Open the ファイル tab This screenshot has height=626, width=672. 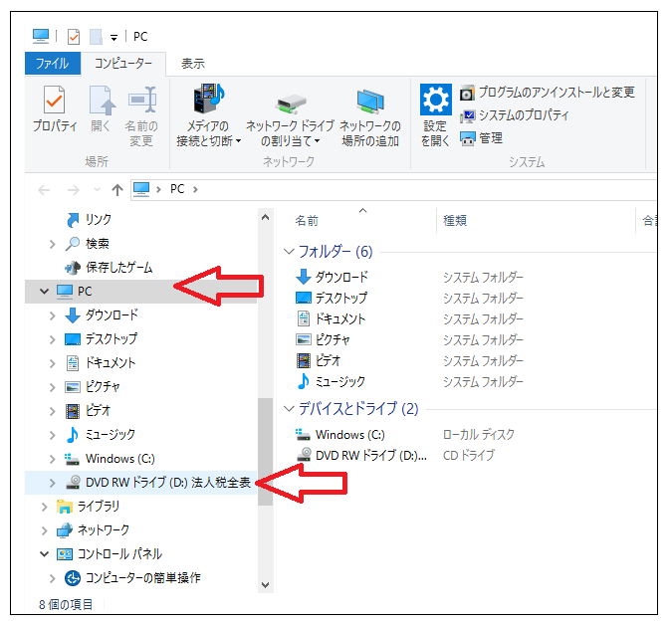(52, 64)
